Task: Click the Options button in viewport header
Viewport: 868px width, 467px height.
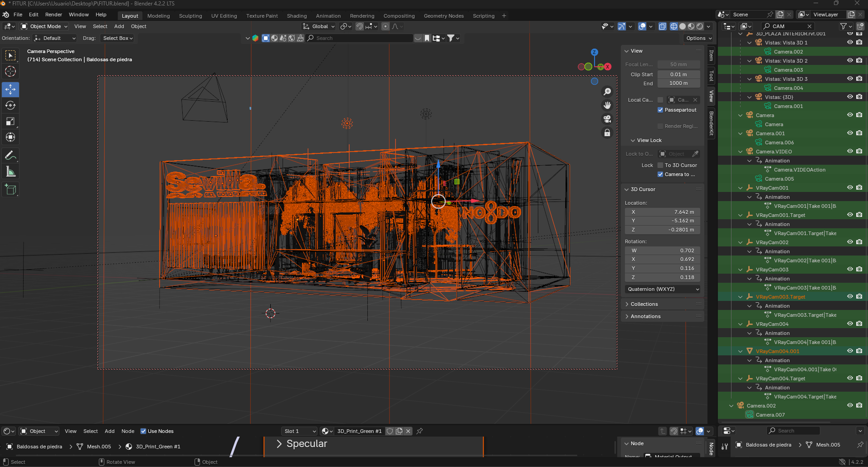Action: [x=698, y=38]
